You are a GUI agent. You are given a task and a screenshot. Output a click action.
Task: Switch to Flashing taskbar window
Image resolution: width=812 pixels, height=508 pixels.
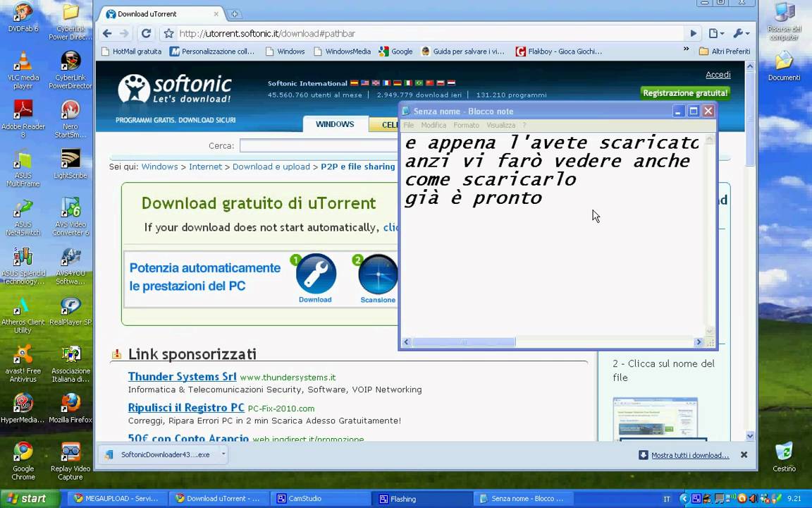[423, 499]
